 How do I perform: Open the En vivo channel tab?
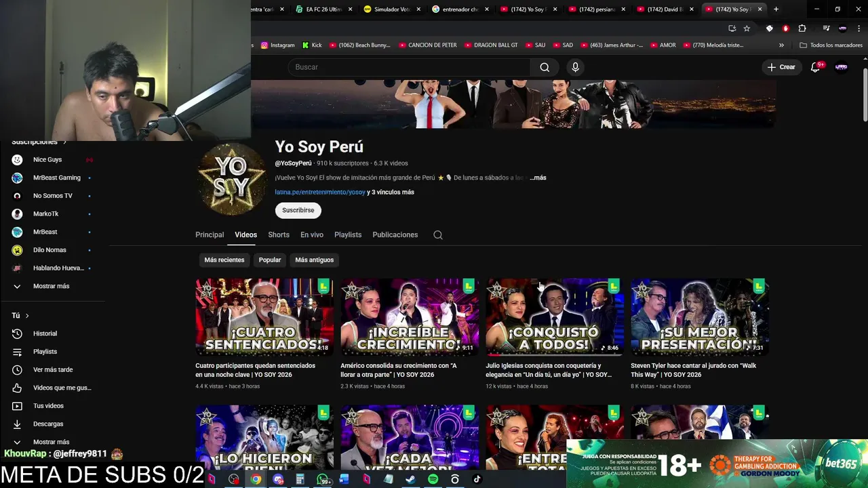click(312, 235)
